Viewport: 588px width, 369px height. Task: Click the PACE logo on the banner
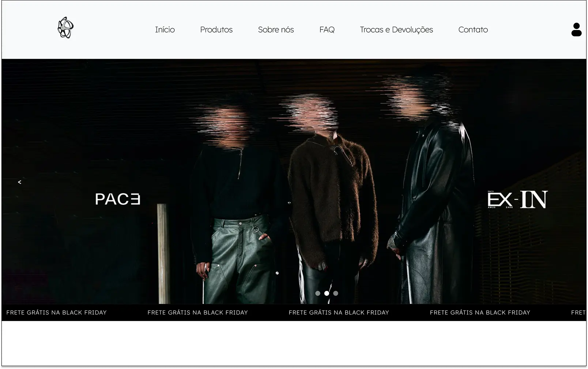[118, 199]
